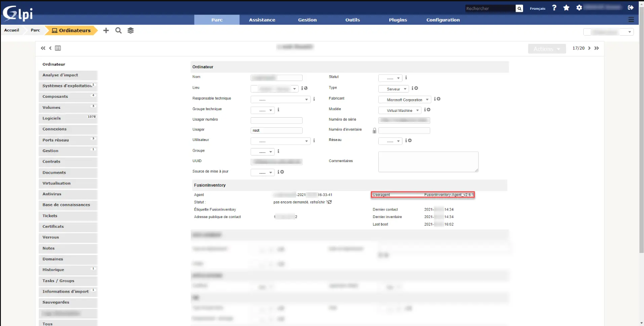Click the add icon next to Fabricant
The height and width of the screenshot is (326, 644).
pos(439,99)
